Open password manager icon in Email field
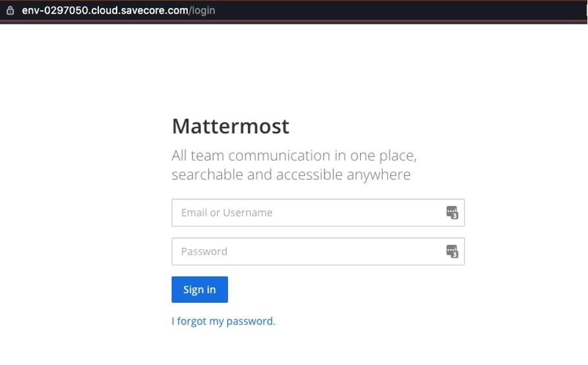The image size is (588, 365). pos(452,213)
